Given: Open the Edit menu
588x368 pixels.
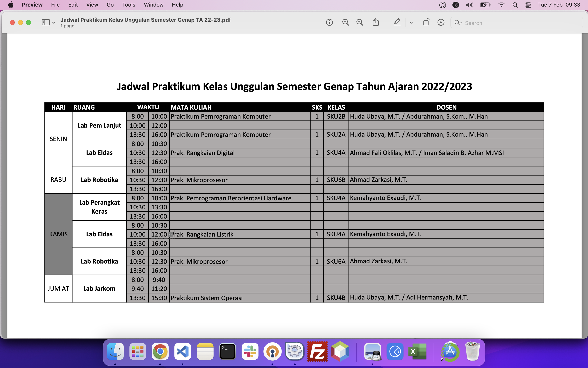Looking at the screenshot, I should (73, 5).
